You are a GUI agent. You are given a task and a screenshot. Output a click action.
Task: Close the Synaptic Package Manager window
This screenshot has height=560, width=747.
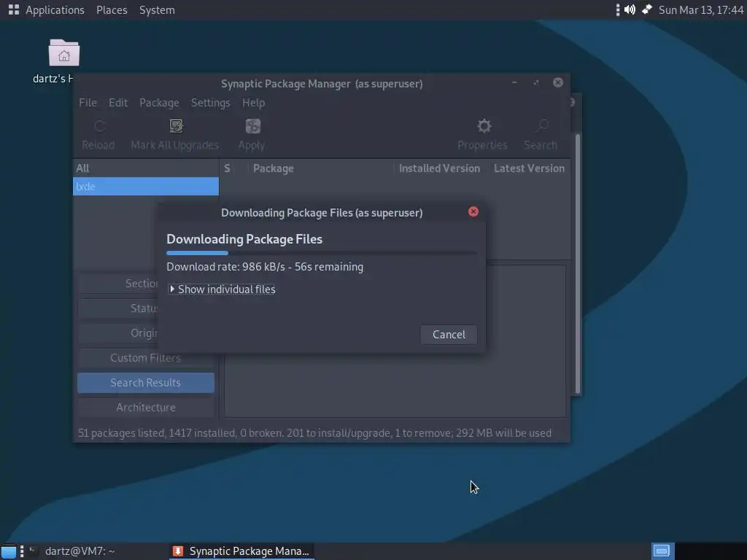coord(558,83)
